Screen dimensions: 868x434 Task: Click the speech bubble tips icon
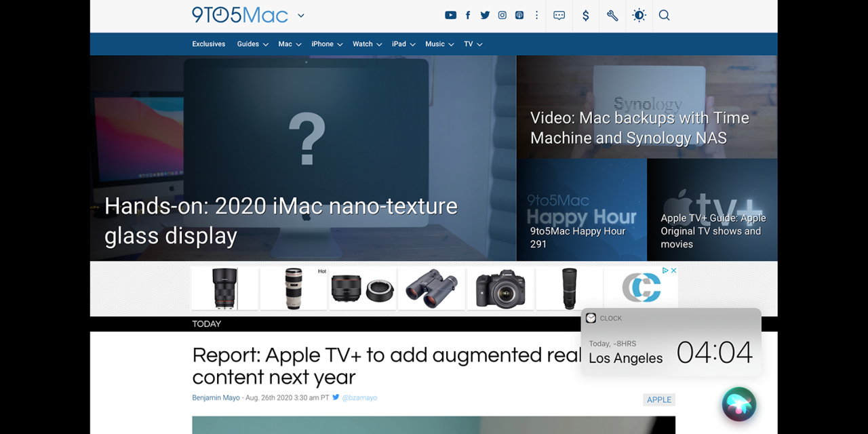pos(559,16)
